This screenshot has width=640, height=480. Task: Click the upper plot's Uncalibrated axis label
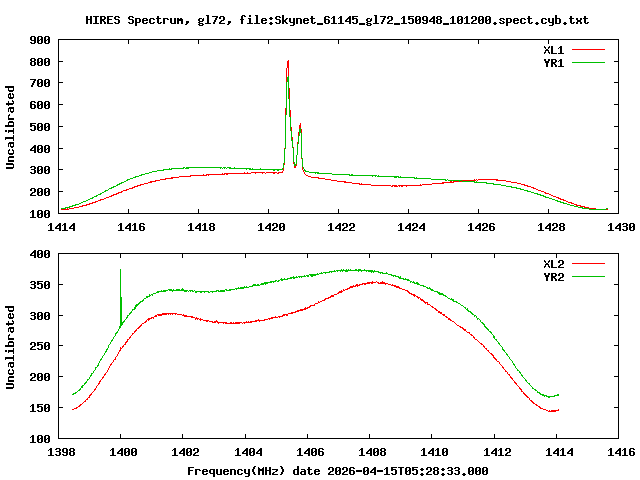pyautogui.click(x=11, y=127)
